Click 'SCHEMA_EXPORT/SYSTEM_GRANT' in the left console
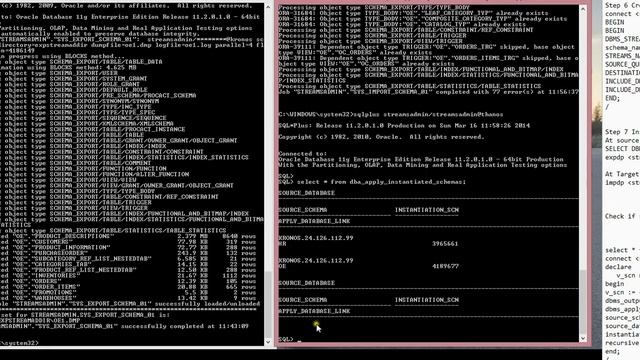The image size is (640, 360). pyautogui.click(x=98, y=78)
